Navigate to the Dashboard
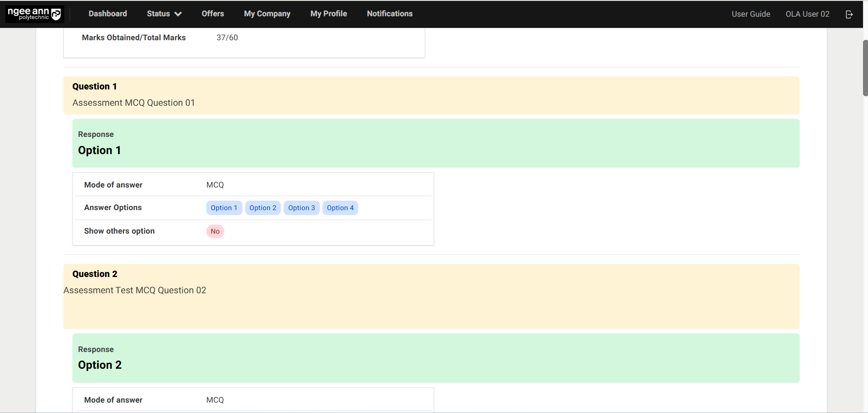 pos(107,14)
